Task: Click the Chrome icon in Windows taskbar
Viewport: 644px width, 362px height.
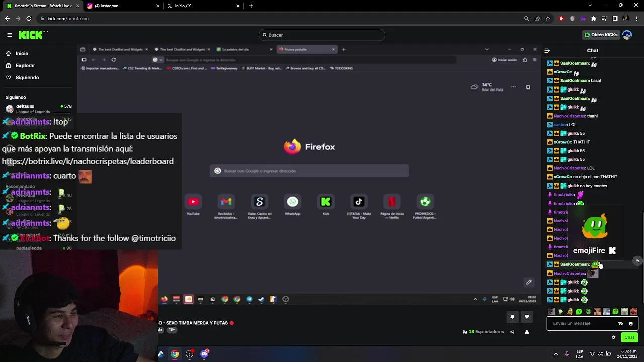Action: click(175, 354)
